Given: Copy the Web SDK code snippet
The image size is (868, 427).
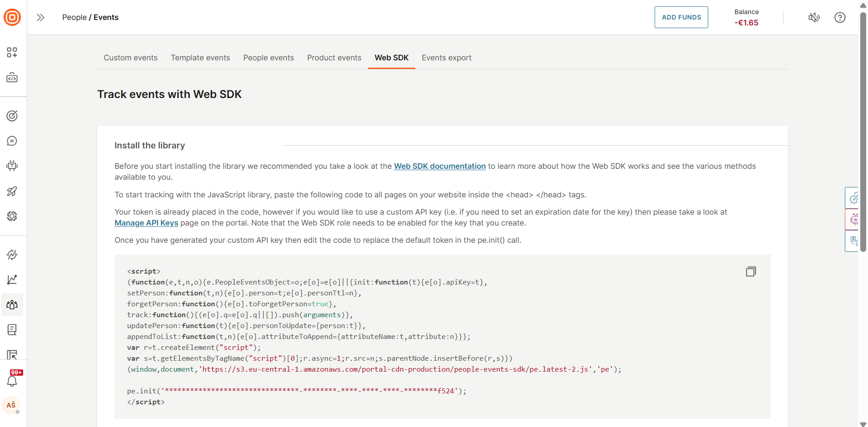Looking at the screenshot, I should tap(750, 271).
